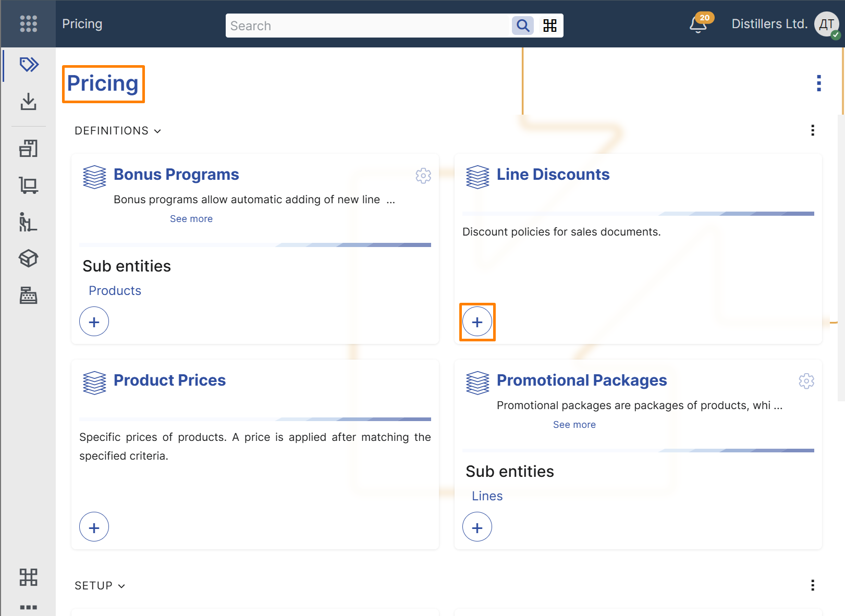Screen dimensions: 845x616
Task: Click the Promotional Packages stack icon
Action: click(477, 383)
